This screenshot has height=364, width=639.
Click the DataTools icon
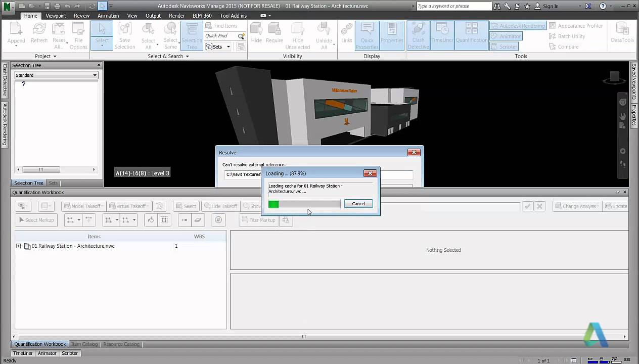pos(622,33)
